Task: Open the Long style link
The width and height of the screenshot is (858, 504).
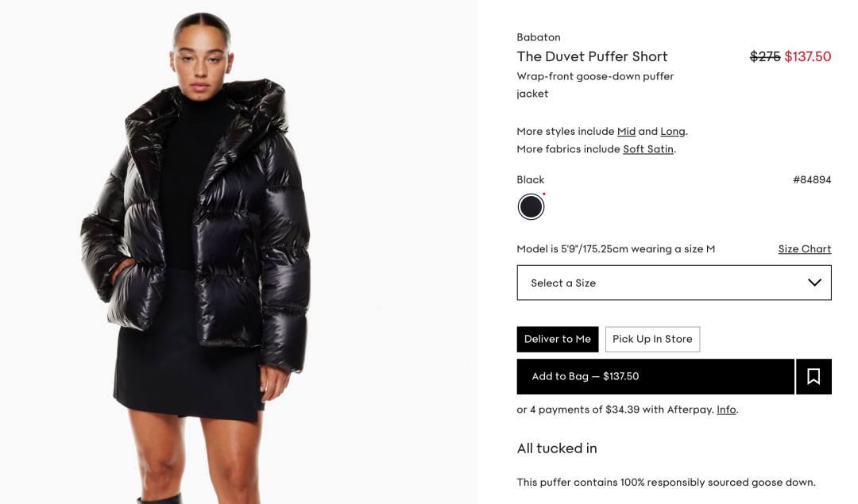Action: coord(673,131)
